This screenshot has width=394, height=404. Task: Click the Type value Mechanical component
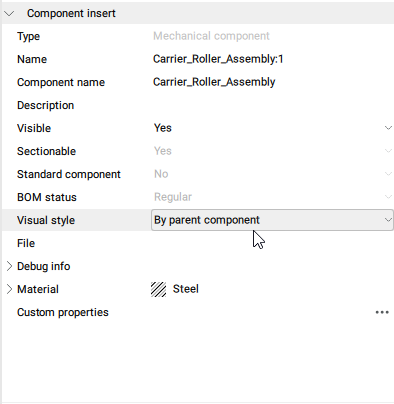point(211,36)
